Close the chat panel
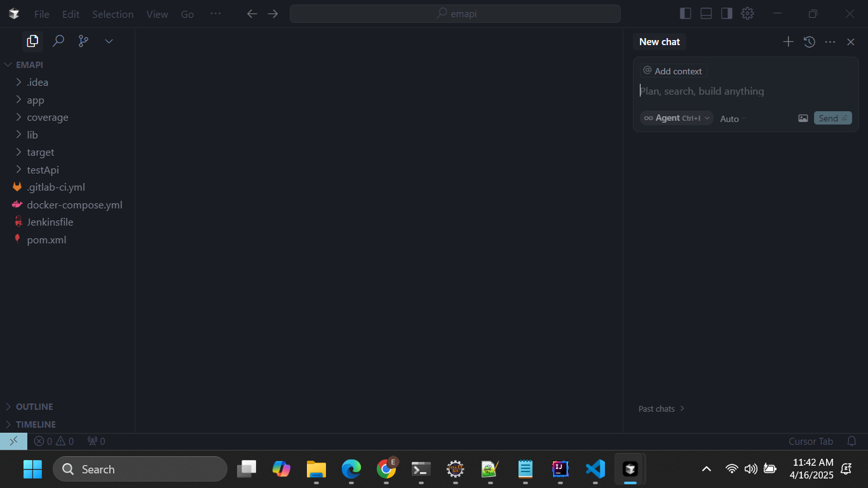Viewport: 868px width, 488px height. coord(851,42)
